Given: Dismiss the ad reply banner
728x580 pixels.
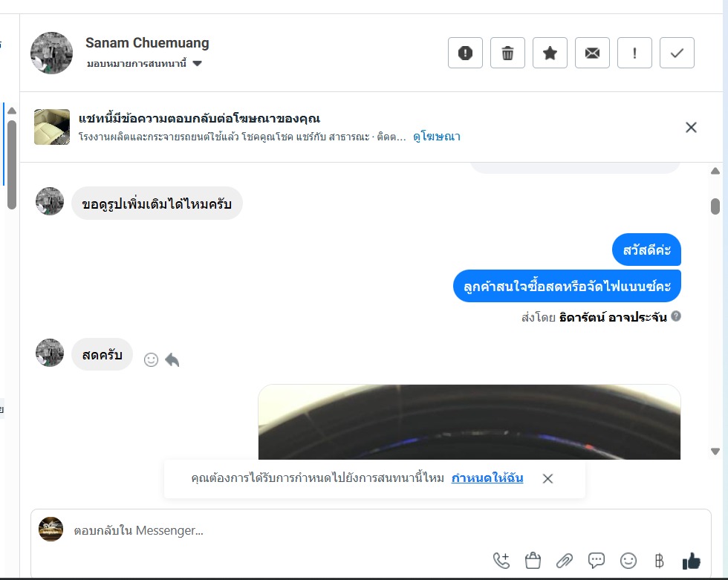Looking at the screenshot, I should pos(691,127).
